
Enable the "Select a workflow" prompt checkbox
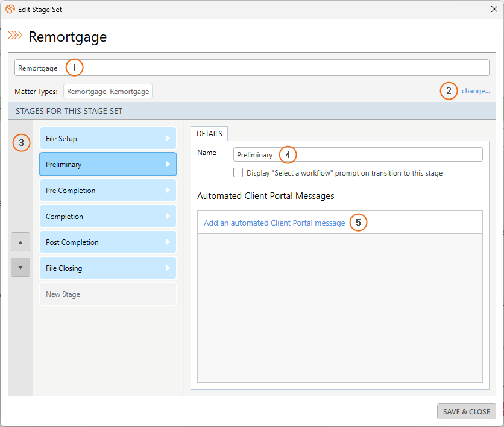(238, 173)
